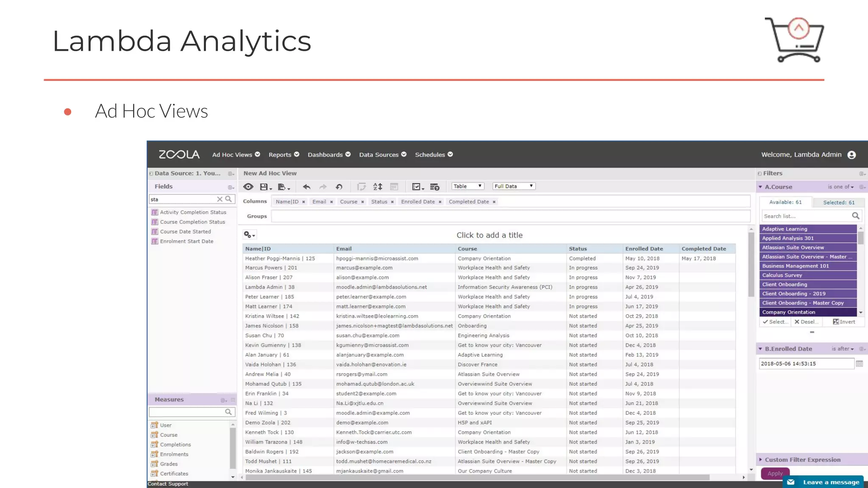Click the 'Click to add a title' text
This screenshot has height=488, width=868.
tap(490, 235)
